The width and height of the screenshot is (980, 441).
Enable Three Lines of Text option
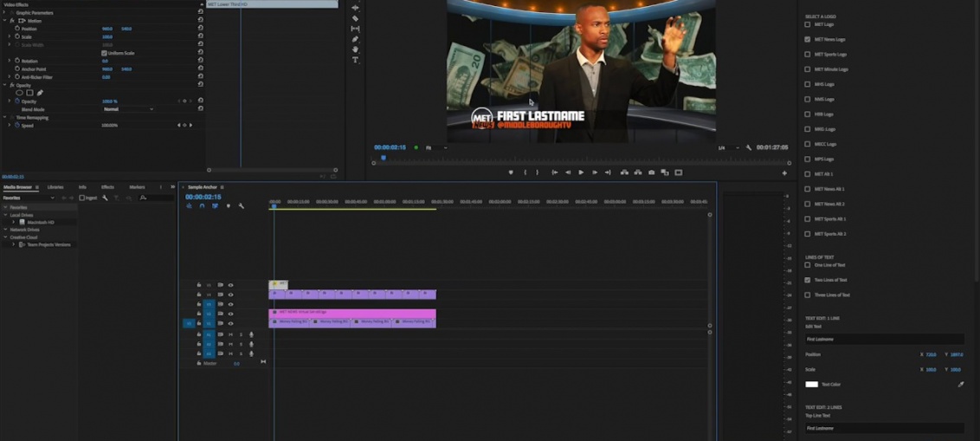coord(808,295)
